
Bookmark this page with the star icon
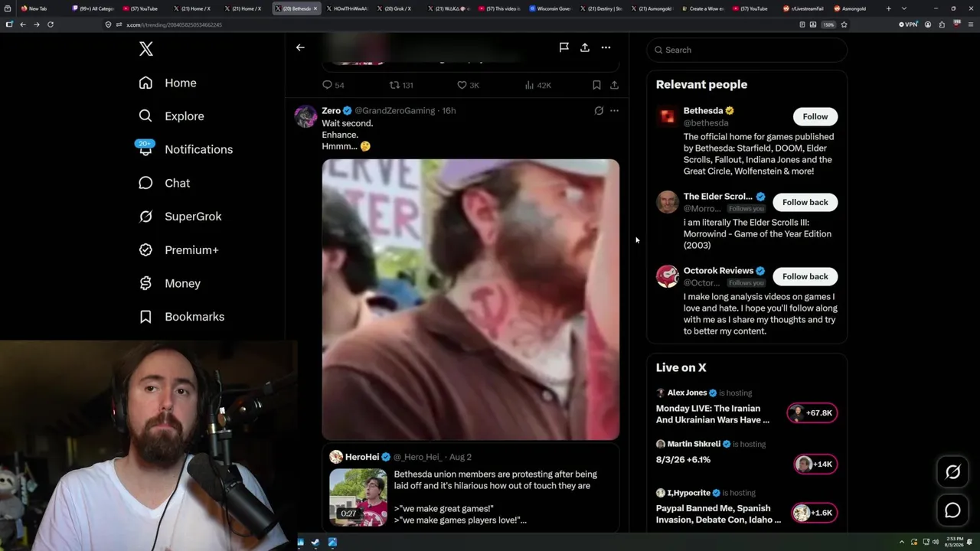click(x=844, y=24)
